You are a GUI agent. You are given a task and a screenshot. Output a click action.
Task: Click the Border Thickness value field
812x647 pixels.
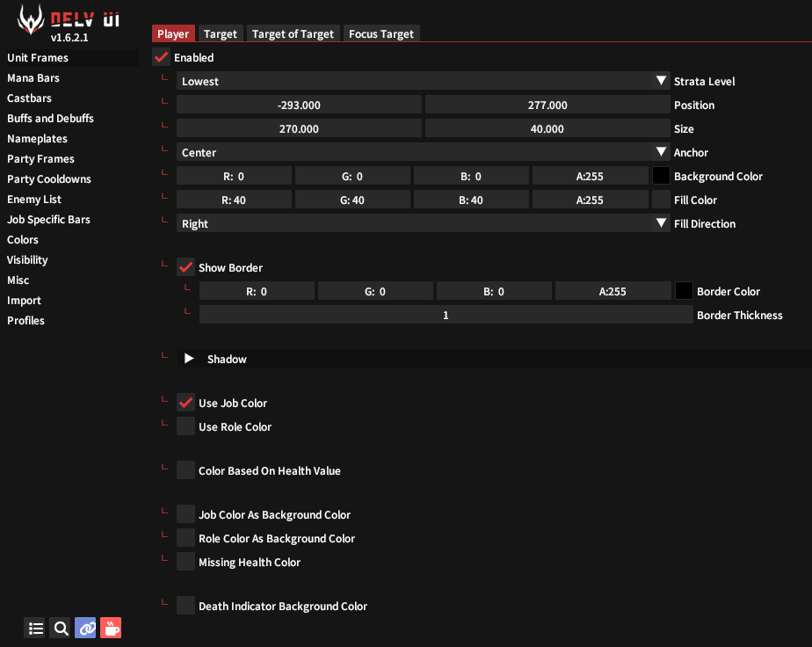[446, 315]
